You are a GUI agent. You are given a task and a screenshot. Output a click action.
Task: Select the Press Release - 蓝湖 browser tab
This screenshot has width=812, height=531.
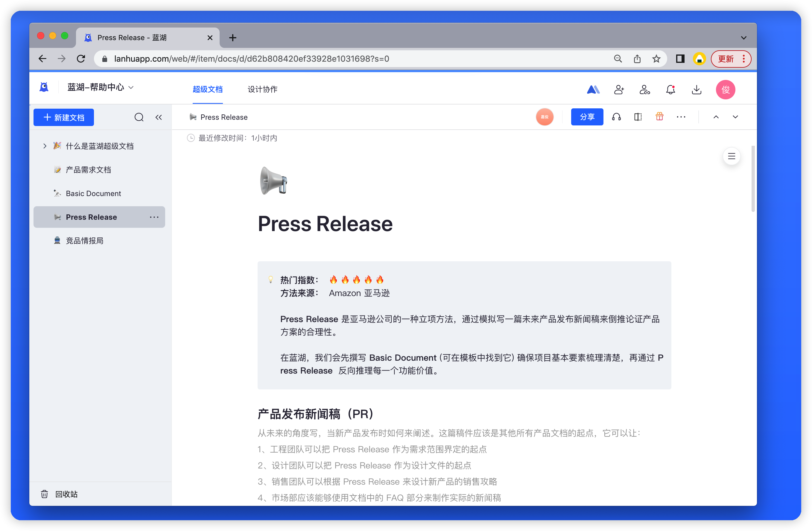pyautogui.click(x=148, y=37)
